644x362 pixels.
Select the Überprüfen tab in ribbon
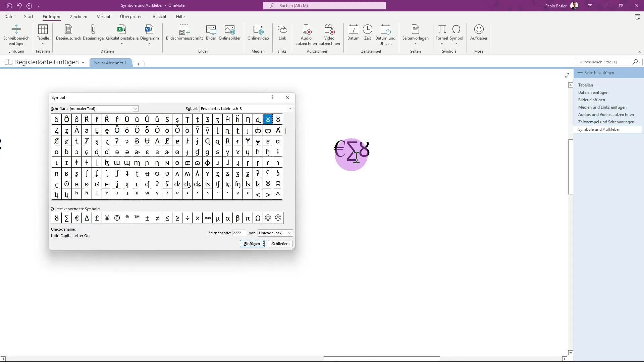[x=131, y=17]
